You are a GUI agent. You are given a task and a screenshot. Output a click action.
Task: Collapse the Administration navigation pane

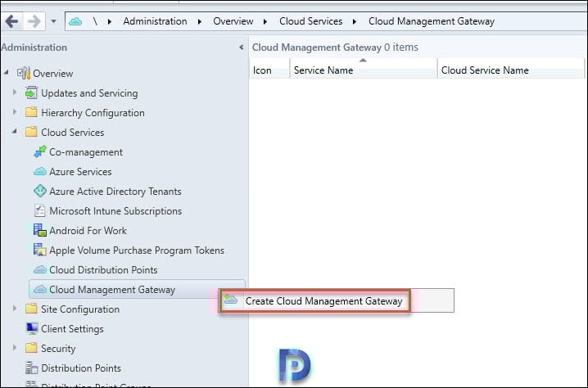tap(241, 47)
